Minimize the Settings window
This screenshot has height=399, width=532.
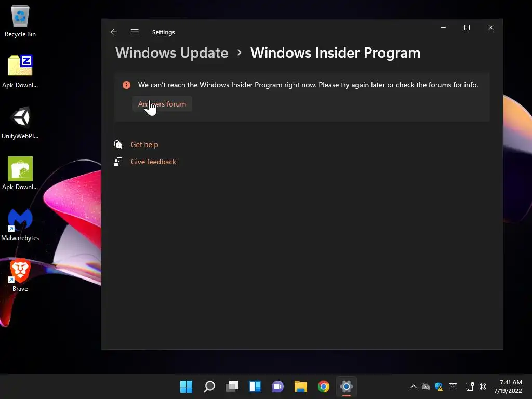coord(443,28)
